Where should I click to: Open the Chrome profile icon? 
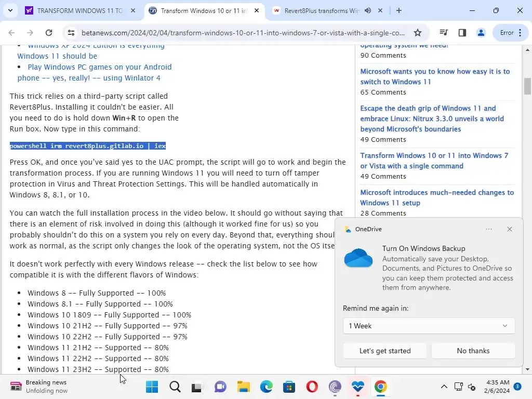pyautogui.click(x=481, y=33)
